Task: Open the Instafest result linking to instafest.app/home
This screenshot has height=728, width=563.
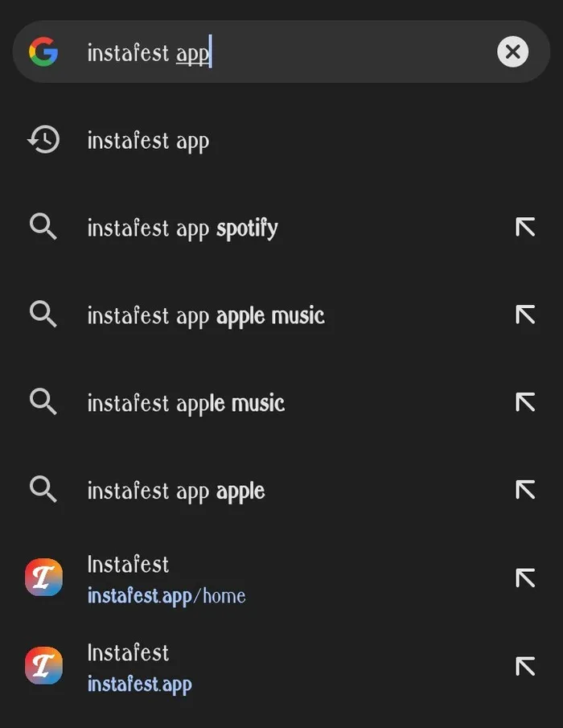Action: (166, 577)
